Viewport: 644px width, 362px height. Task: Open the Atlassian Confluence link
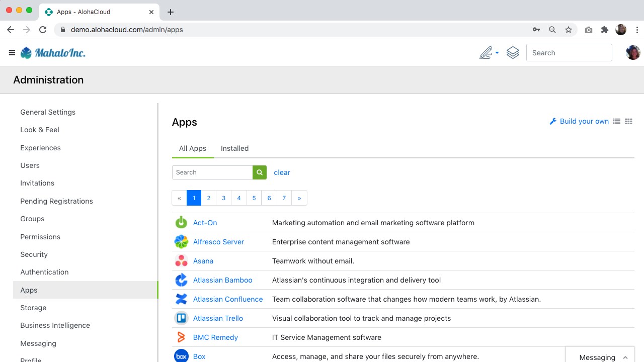[228, 299]
